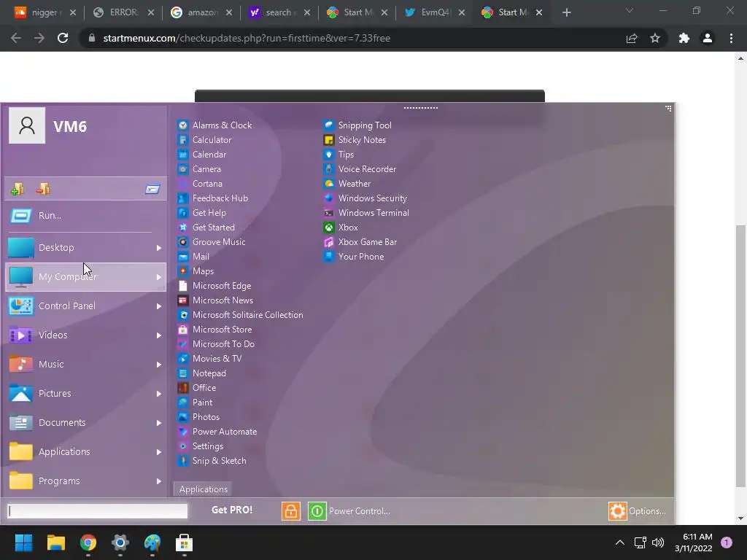This screenshot has height=560, width=747.
Task: Select Run... in the start menu
Action: tap(86, 216)
